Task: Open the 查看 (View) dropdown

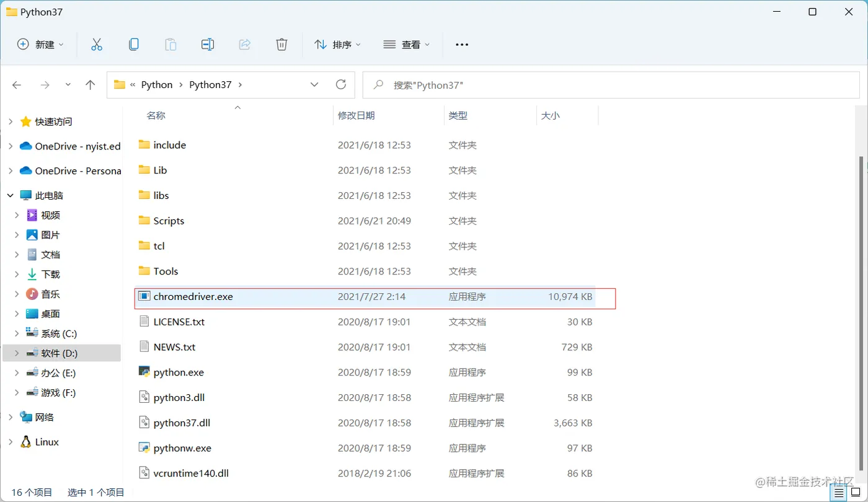Action: [x=407, y=45]
